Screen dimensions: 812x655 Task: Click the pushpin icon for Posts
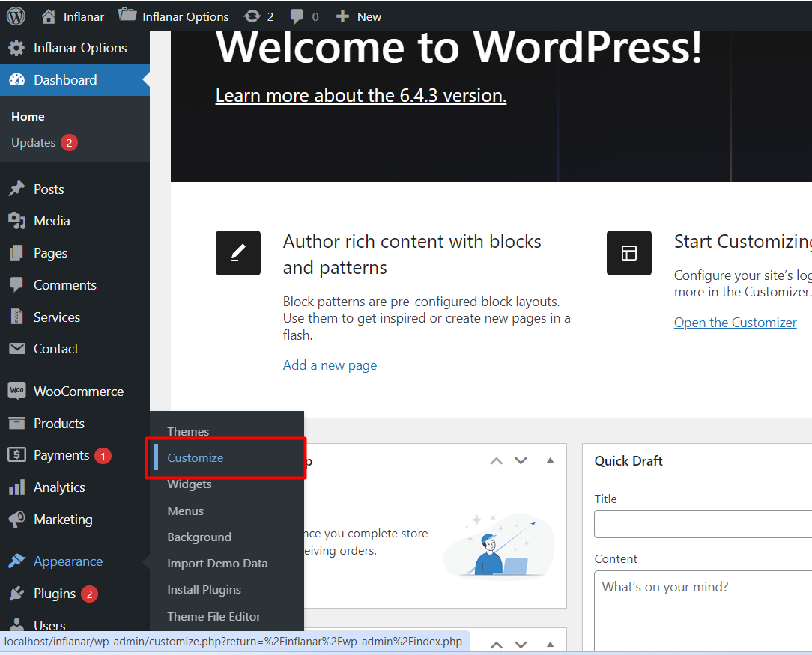pyautogui.click(x=16, y=189)
